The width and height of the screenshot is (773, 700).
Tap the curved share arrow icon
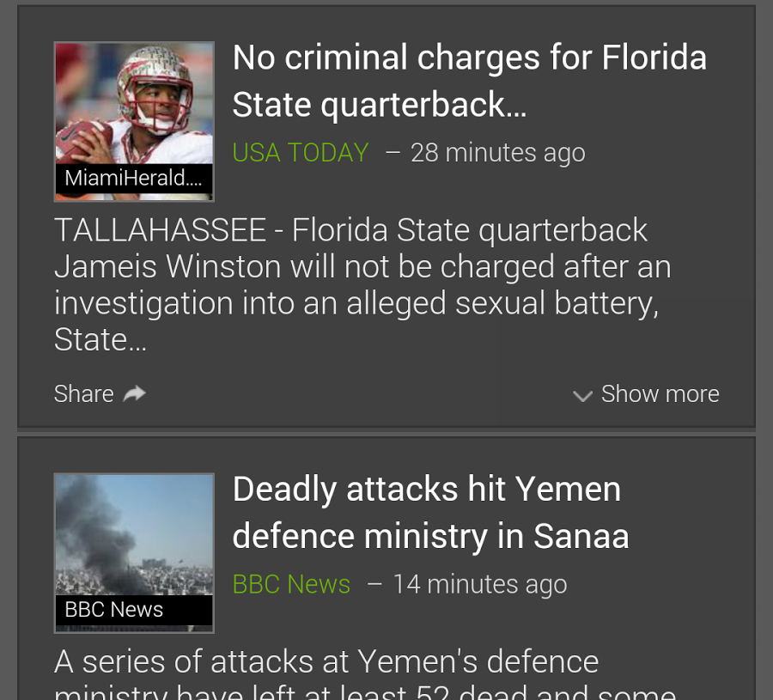click(135, 393)
